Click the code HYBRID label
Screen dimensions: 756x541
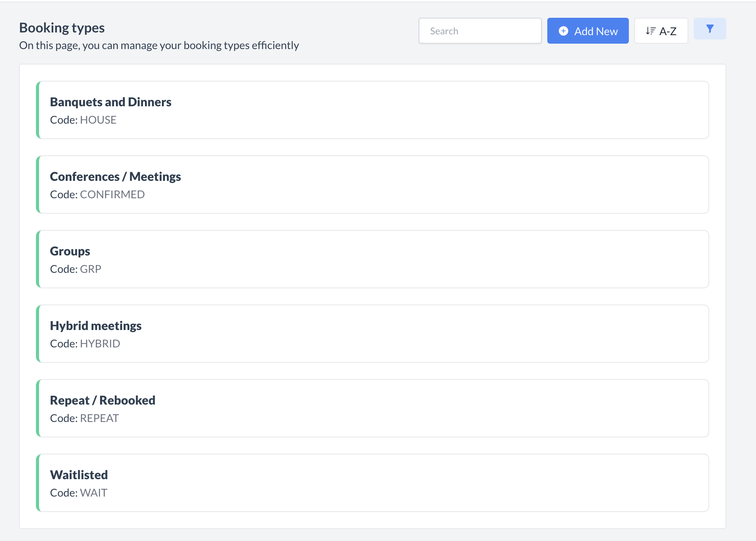coord(85,344)
